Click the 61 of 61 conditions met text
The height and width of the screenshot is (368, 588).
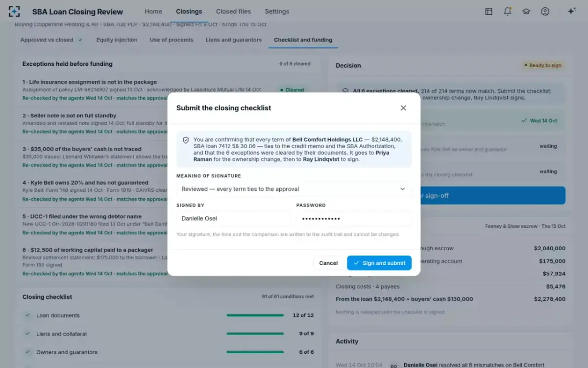(288, 297)
